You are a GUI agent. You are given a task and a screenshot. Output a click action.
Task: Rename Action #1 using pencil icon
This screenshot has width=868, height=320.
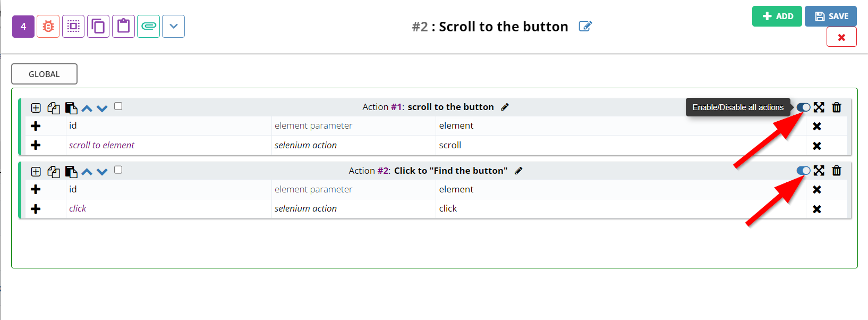(505, 107)
